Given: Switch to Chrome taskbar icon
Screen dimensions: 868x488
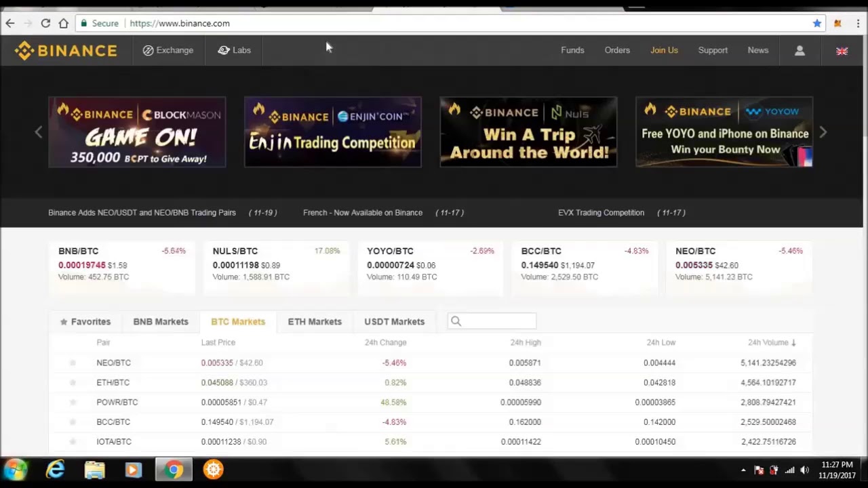Looking at the screenshot, I should tap(174, 470).
